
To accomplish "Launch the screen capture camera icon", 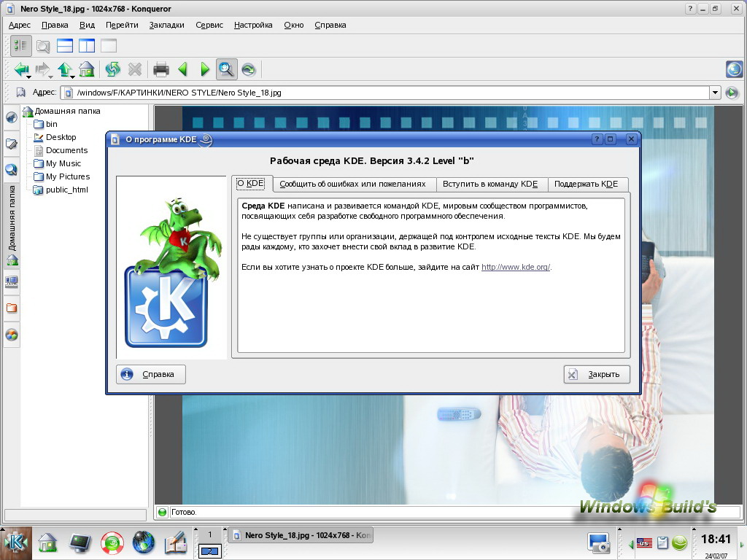I will [x=598, y=543].
